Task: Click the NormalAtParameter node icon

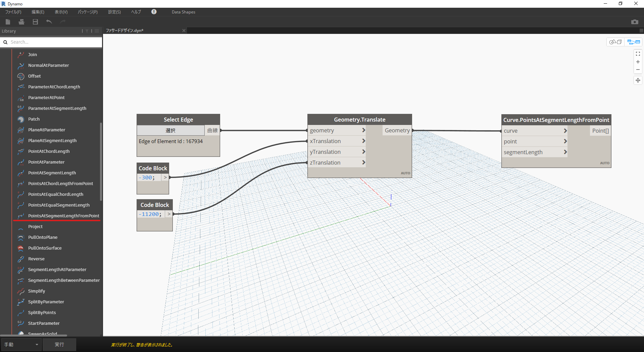Action: pos(21,65)
